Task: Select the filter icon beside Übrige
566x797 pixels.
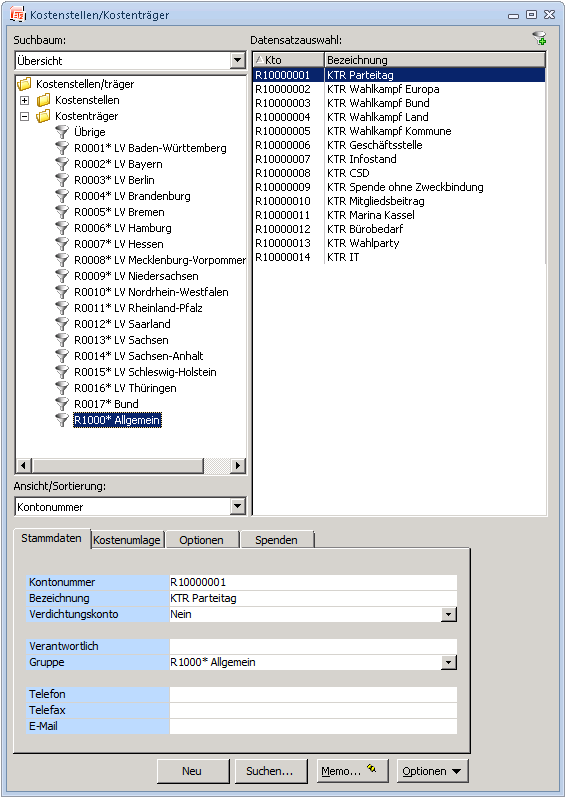Action: click(x=62, y=132)
